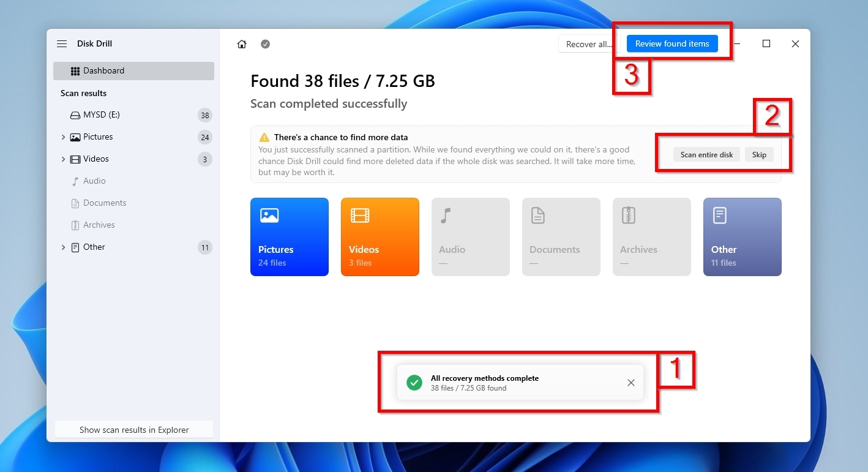Click the 11 count badge for Other

pyautogui.click(x=205, y=248)
